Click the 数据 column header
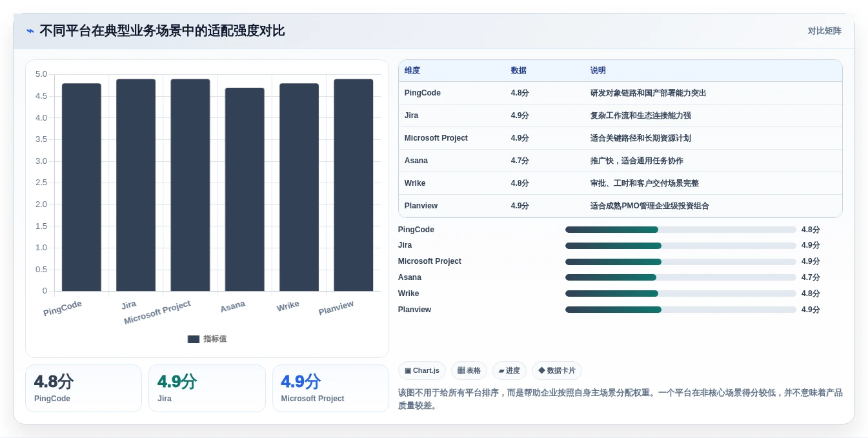868x438 pixels. point(519,71)
